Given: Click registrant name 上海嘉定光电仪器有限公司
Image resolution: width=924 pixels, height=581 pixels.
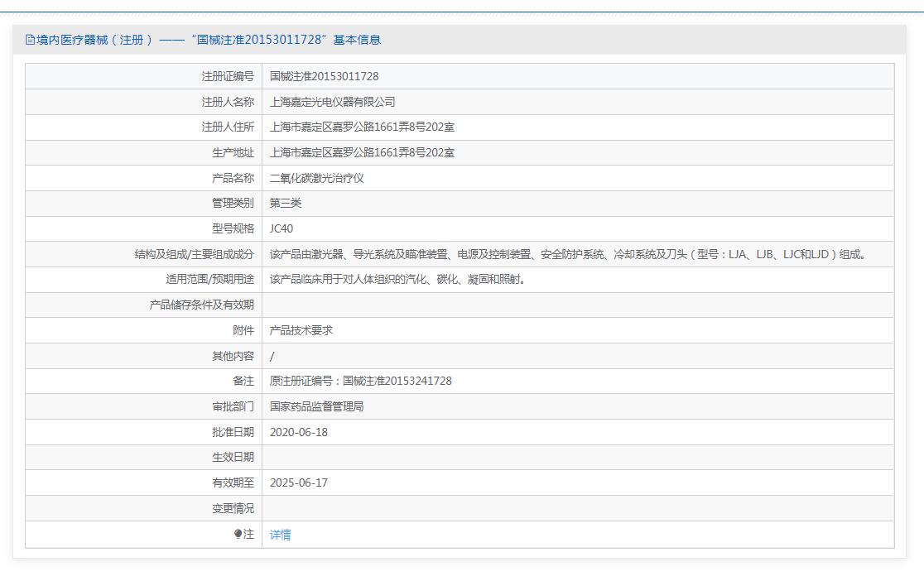Looking at the screenshot, I should (x=332, y=102).
